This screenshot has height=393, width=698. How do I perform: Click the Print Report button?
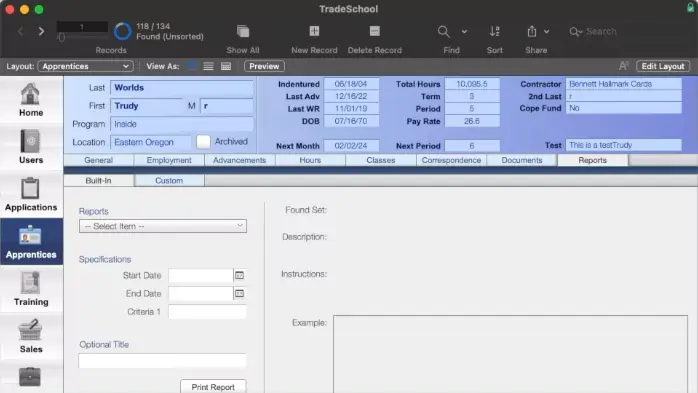pos(213,387)
